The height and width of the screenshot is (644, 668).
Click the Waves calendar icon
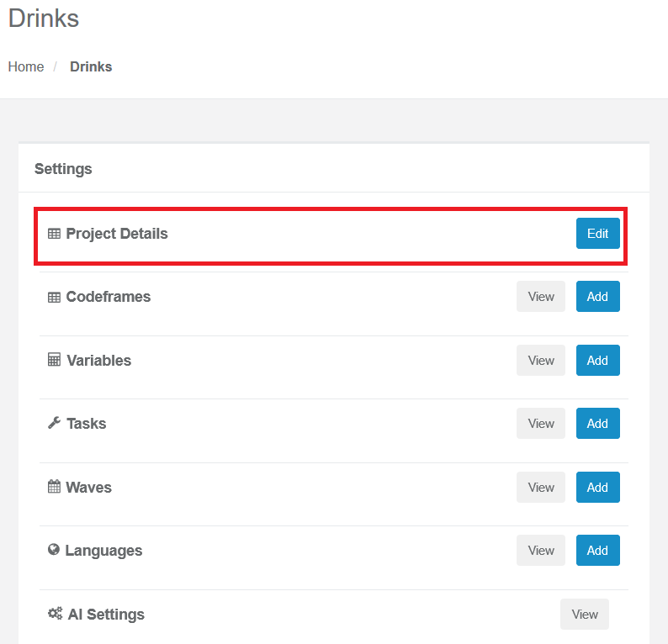click(x=54, y=487)
